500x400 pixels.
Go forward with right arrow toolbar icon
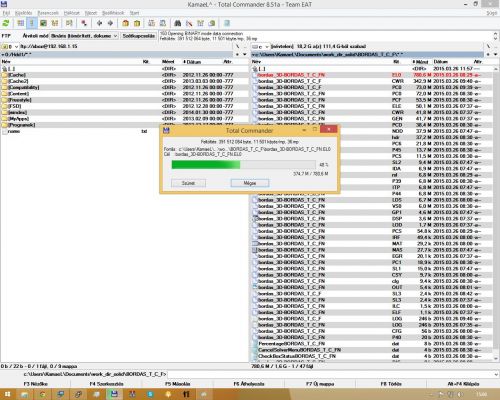pyautogui.click(x=110, y=23)
